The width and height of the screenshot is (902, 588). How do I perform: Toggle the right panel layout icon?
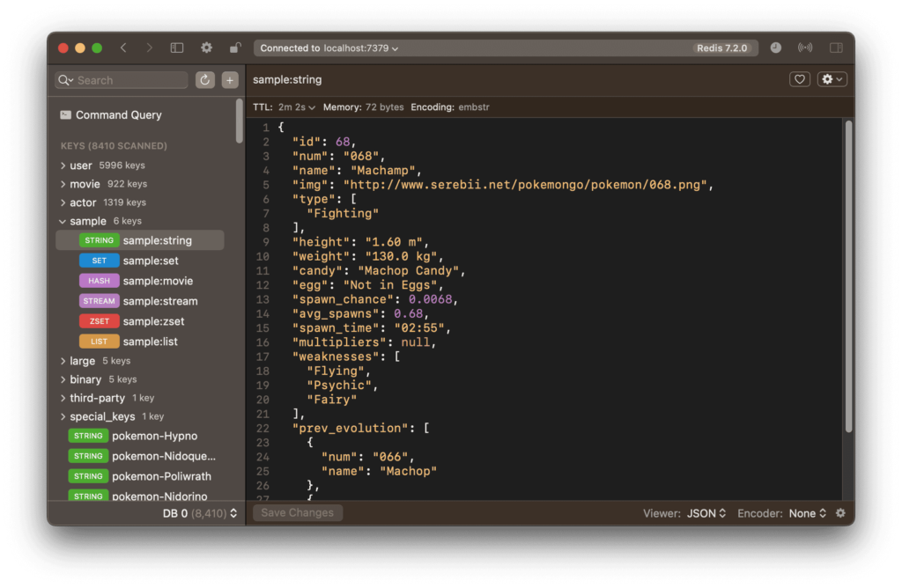pos(834,48)
